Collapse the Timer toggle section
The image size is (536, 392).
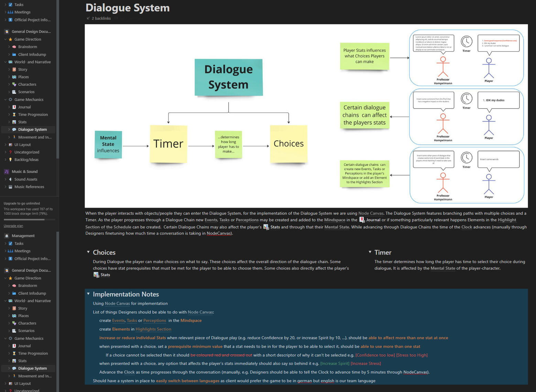pyautogui.click(x=370, y=252)
